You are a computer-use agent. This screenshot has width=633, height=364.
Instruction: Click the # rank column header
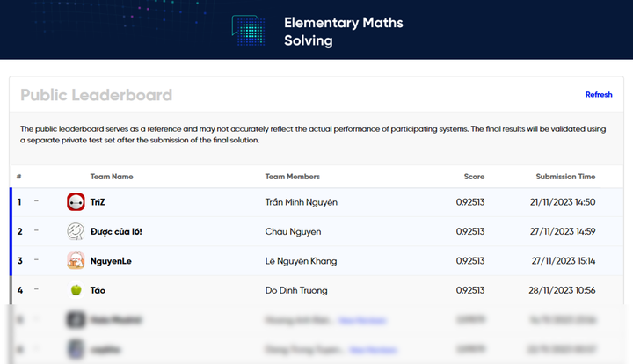[19, 177]
